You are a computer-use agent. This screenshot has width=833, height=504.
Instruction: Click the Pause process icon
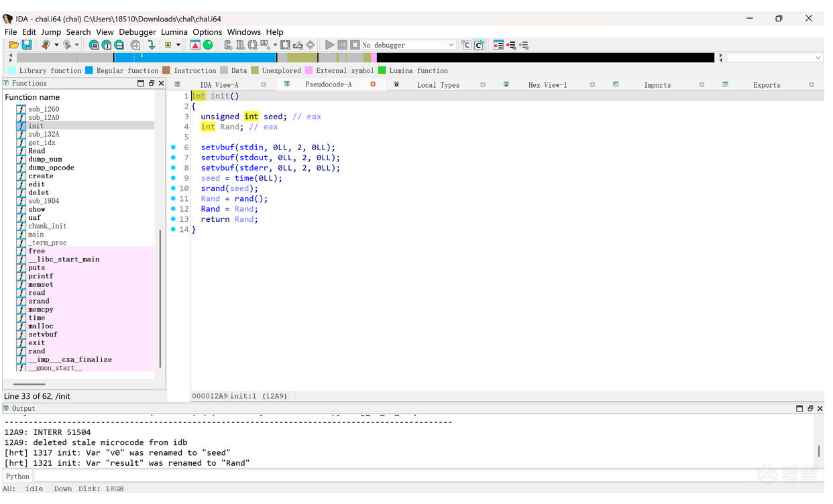click(342, 45)
